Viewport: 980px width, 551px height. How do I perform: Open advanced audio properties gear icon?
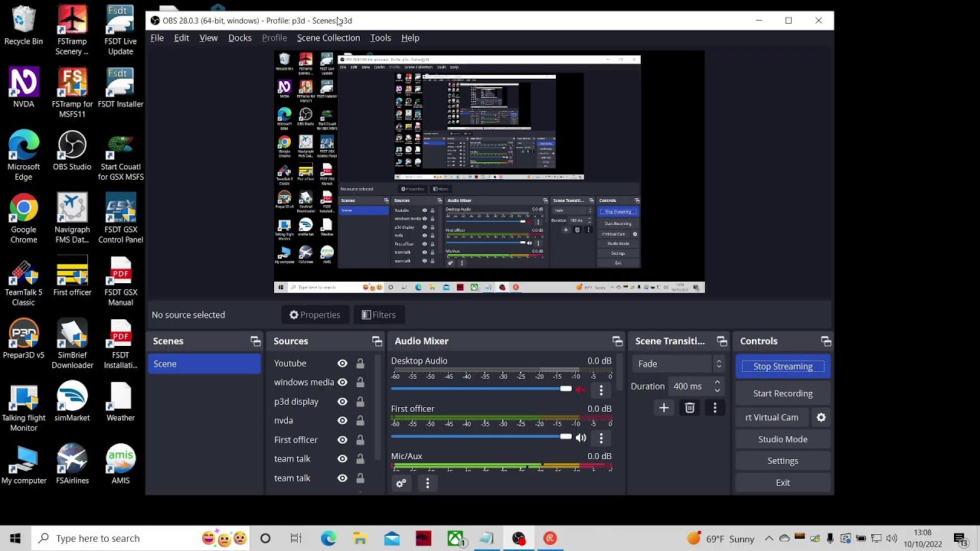(x=400, y=484)
